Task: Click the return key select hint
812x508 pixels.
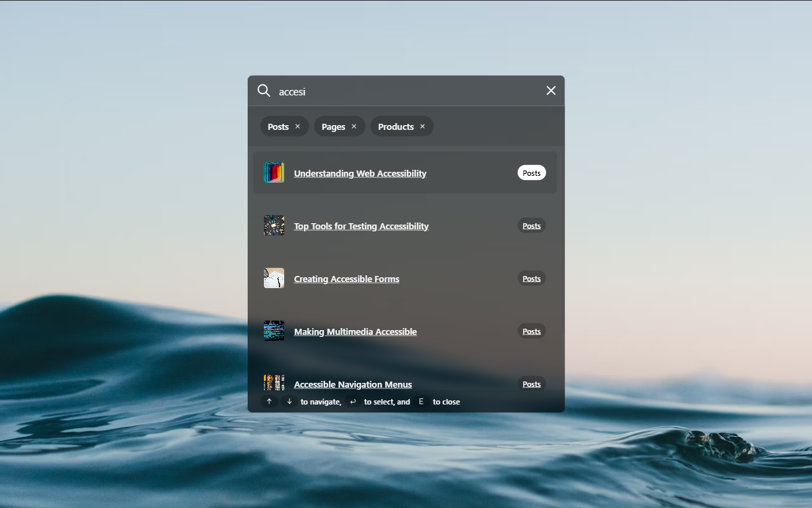Action: click(x=353, y=401)
